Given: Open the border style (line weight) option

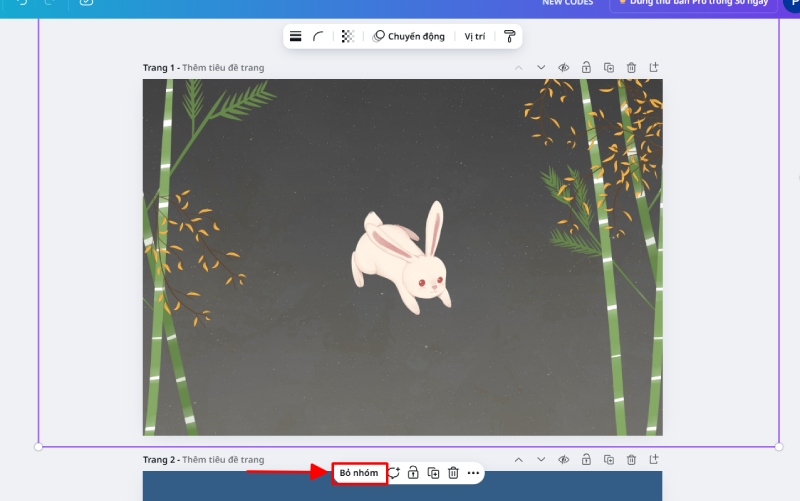Looking at the screenshot, I should pyautogui.click(x=296, y=36).
